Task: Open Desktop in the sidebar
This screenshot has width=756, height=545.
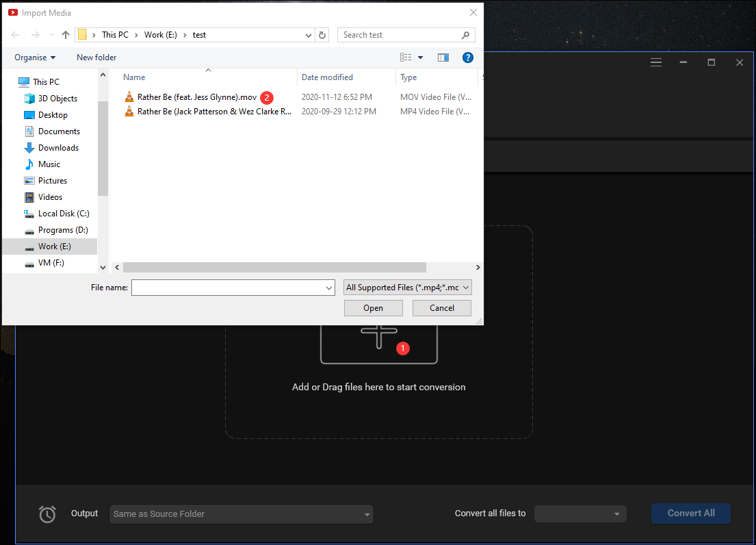Action: coord(46,115)
